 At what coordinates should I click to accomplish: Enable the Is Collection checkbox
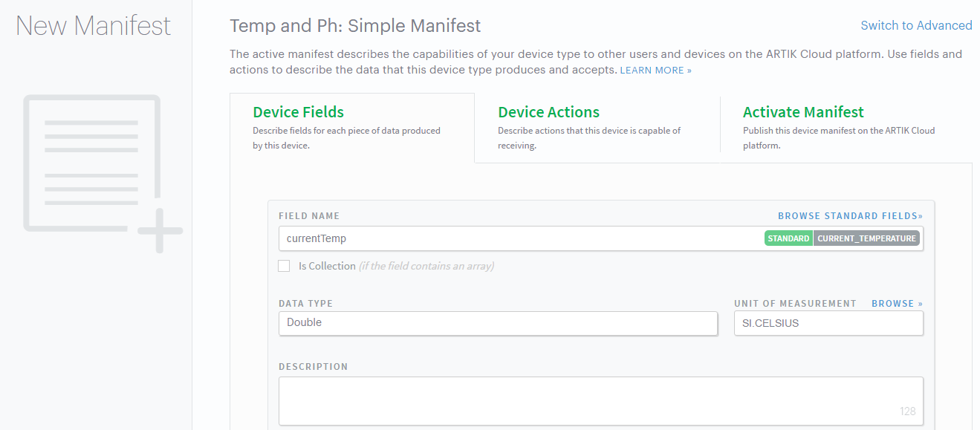click(284, 266)
